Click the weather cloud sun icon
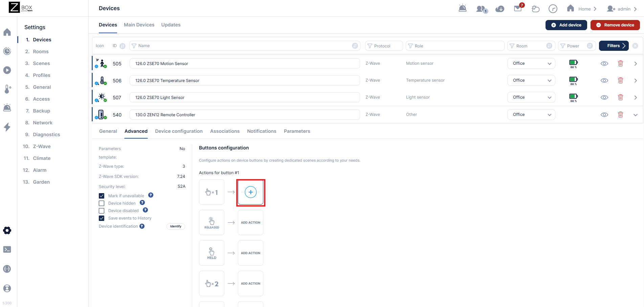The height and width of the screenshot is (307, 644). (x=535, y=9)
